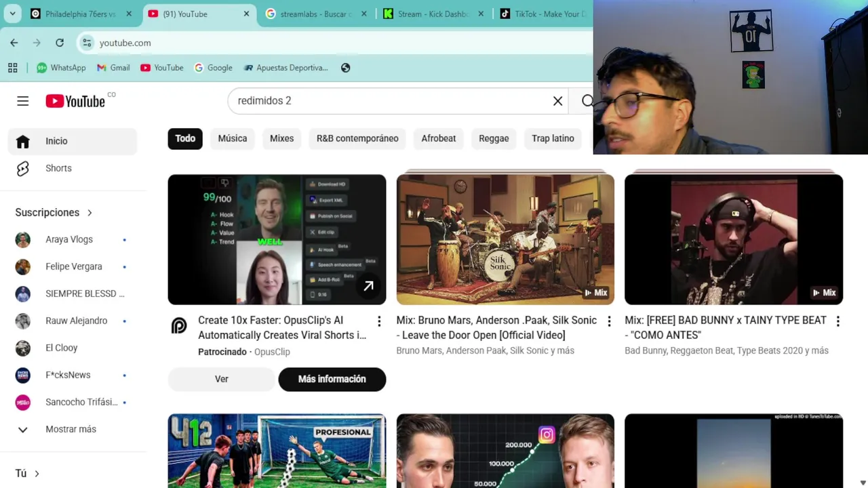Open Sancocho Trifásico channel
The height and width of the screenshot is (488, 868).
click(x=73, y=402)
